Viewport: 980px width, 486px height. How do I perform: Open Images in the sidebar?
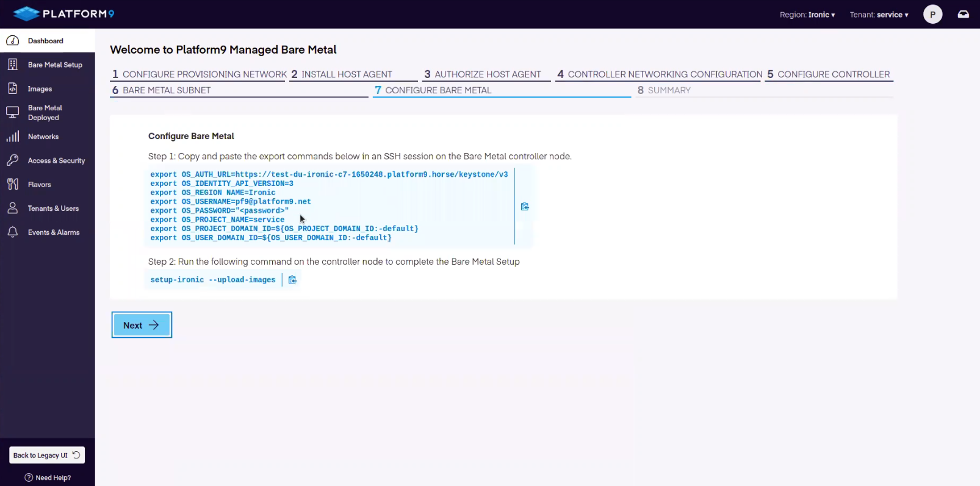point(48,88)
